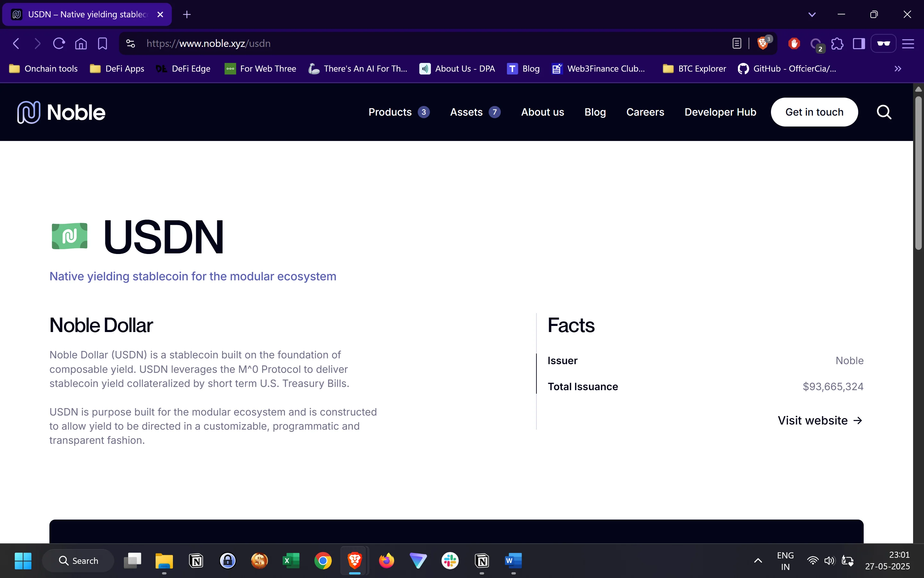The width and height of the screenshot is (924, 578).
Task: Close the USDN browser tab
Action: [x=160, y=14]
